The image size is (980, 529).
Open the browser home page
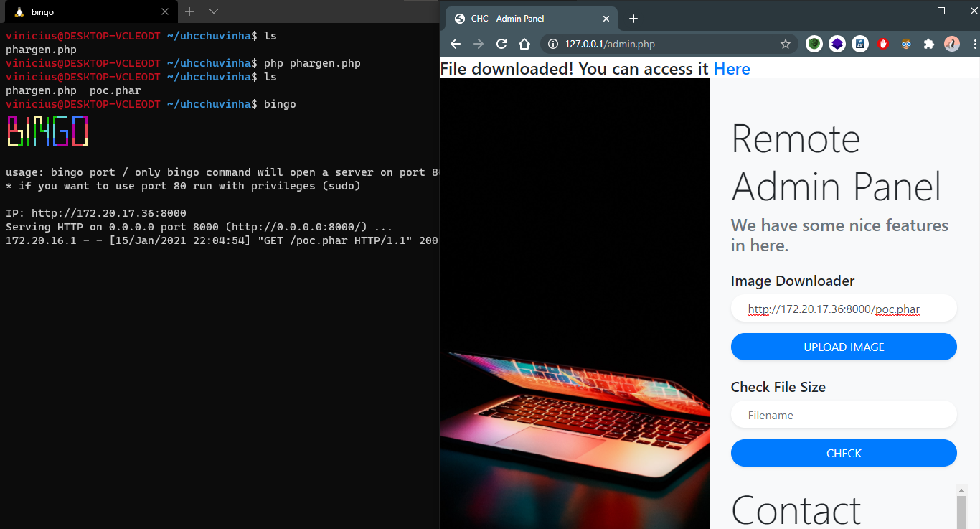point(524,44)
